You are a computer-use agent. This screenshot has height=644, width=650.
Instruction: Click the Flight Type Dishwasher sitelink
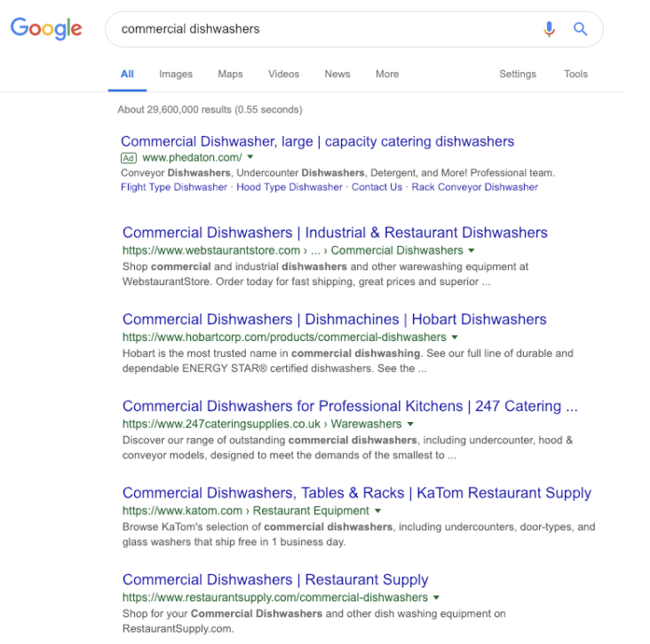174,187
